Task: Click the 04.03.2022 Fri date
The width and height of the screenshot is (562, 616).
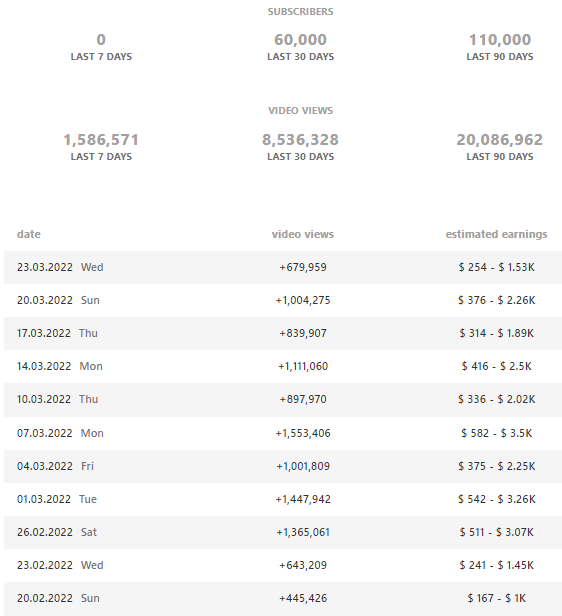Action: (55, 466)
